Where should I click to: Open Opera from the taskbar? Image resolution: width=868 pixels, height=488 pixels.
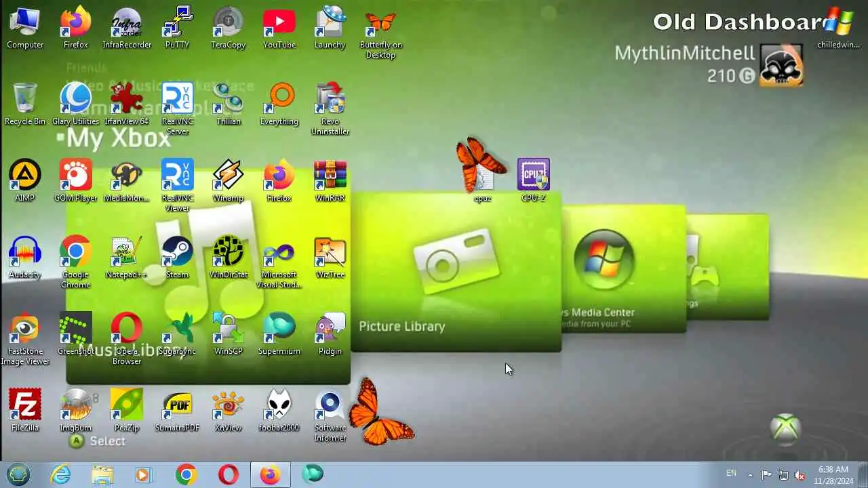coord(229,474)
